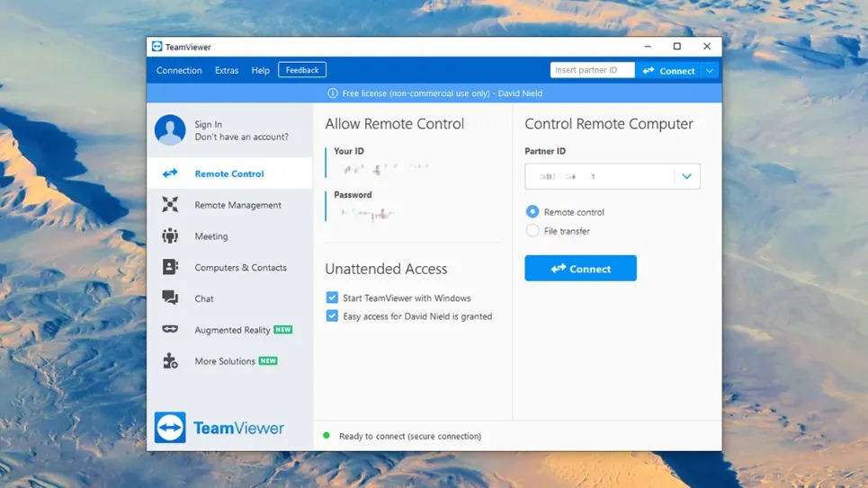
Task: Click the Chat bubbles icon
Action: [x=170, y=298]
